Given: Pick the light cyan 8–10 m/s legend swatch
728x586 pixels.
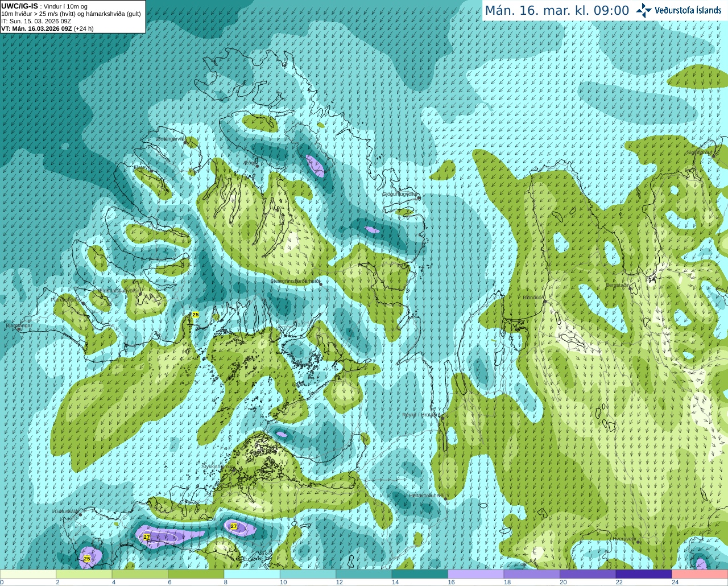Looking at the screenshot, I should pos(252,574).
